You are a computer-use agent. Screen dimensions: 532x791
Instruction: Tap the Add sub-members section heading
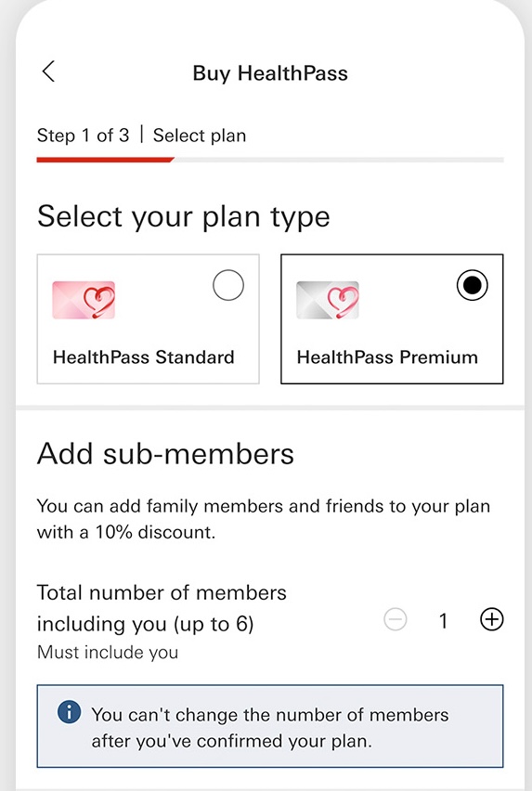(x=165, y=453)
